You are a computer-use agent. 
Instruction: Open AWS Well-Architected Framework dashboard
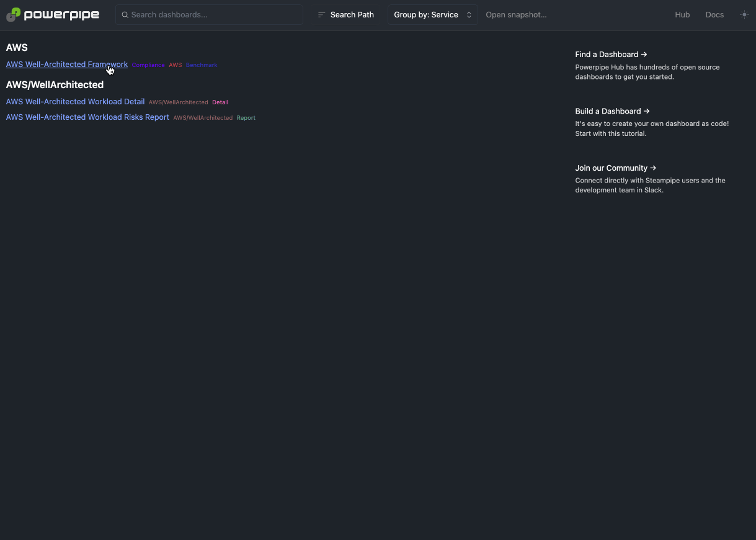pos(66,64)
